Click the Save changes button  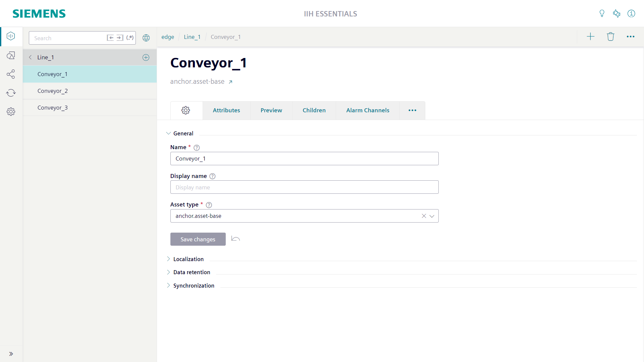(198, 239)
